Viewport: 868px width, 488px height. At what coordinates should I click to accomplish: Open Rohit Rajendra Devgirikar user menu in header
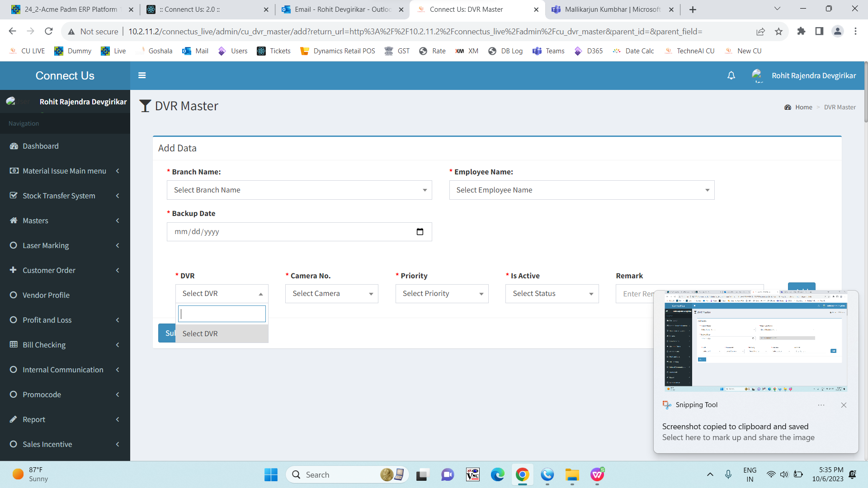[804, 75]
